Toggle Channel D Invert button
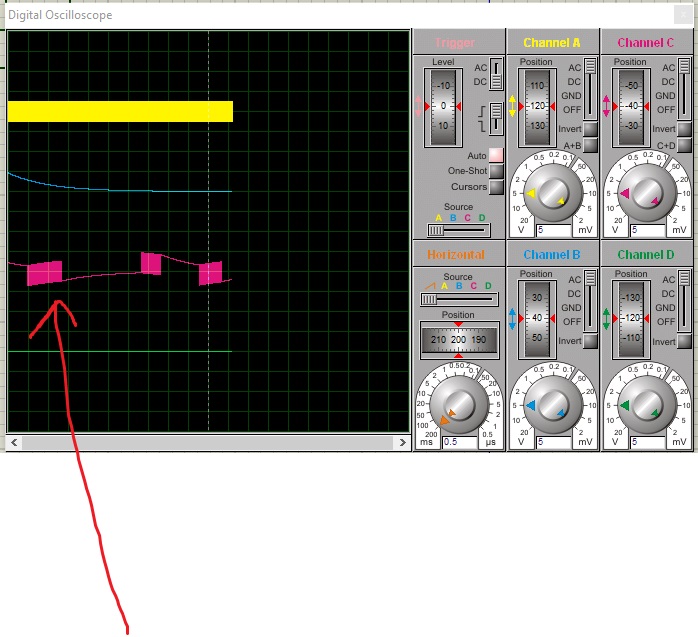This screenshot has height=637, width=698. pyautogui.click(x=684, y=341)
